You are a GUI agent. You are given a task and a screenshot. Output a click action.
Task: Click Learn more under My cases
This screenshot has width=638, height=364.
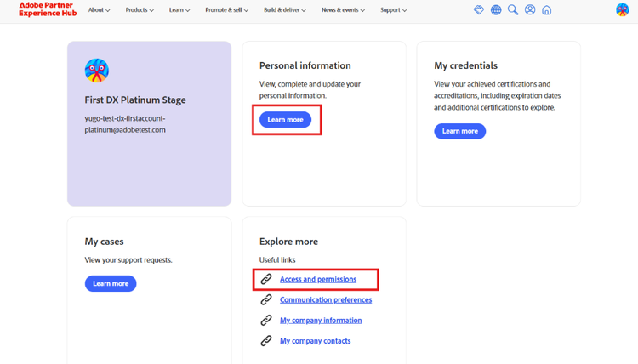tap(111, 283)
